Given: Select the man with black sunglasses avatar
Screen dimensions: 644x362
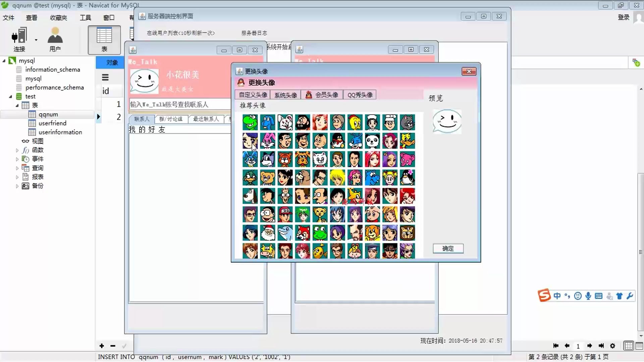Looking at the screenshot, I should coord(390,251).
